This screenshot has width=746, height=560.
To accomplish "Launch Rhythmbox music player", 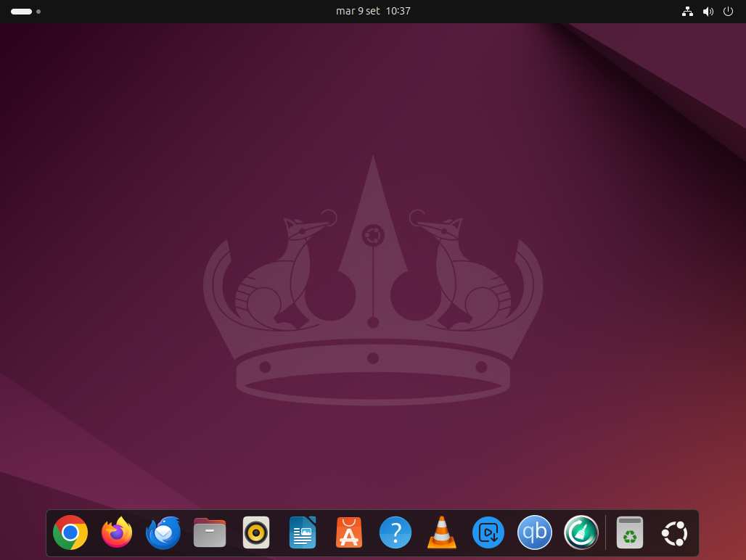I will coord(256,532).
